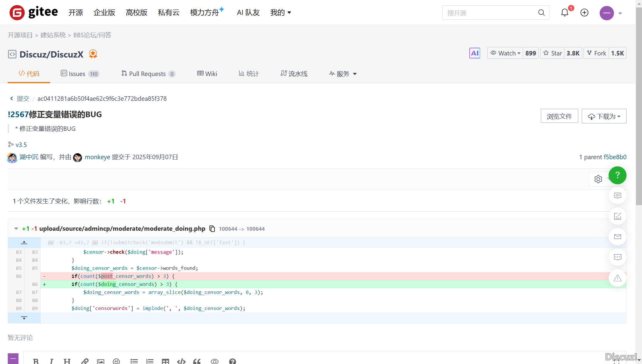The image size is (642, 364).
Task: Toggle preview eye in comment editor
Action: 214,361
